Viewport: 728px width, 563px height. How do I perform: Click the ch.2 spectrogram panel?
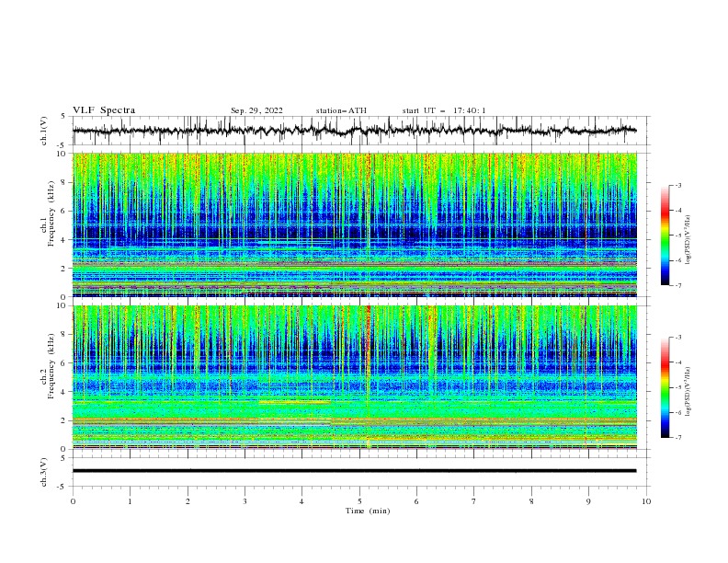click(354, 377)
